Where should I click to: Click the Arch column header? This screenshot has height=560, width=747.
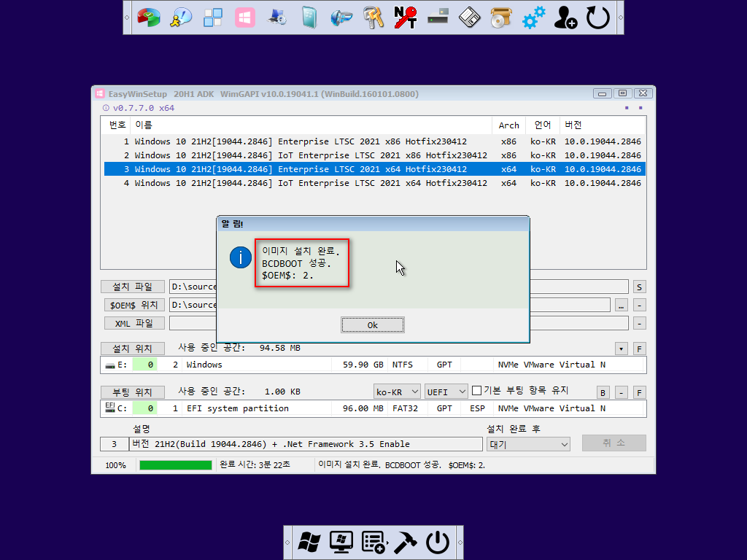[508, 125]
